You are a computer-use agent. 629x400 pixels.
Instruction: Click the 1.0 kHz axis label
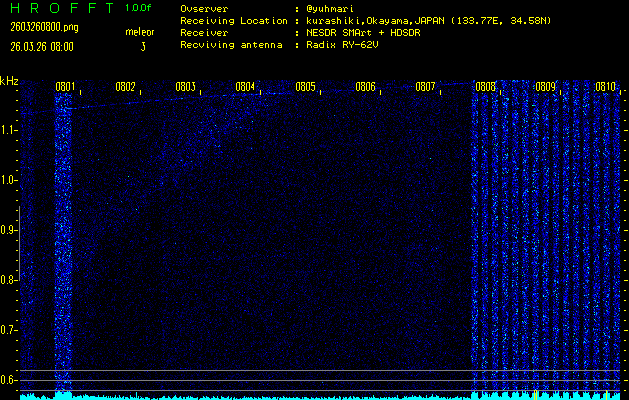[x=9, y=180]
